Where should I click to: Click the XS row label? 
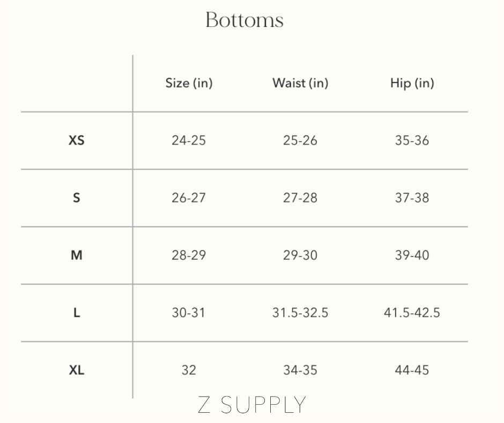click(x=77, y=141)
